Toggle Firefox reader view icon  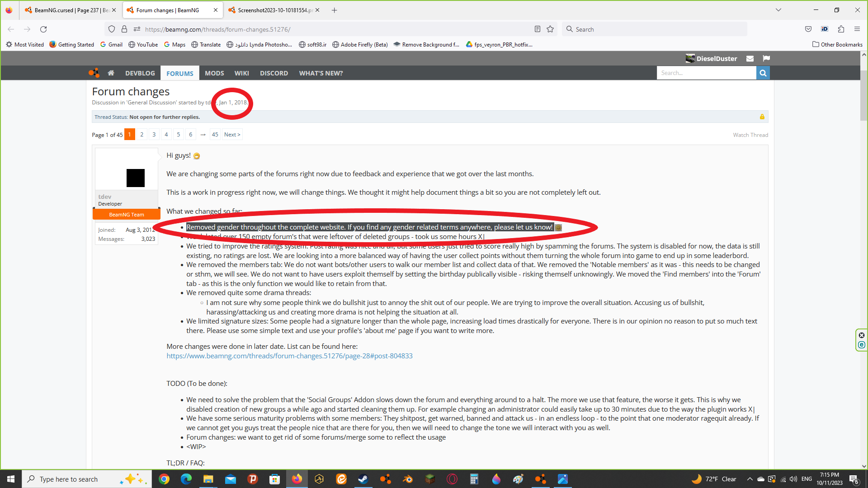[537, 29]
